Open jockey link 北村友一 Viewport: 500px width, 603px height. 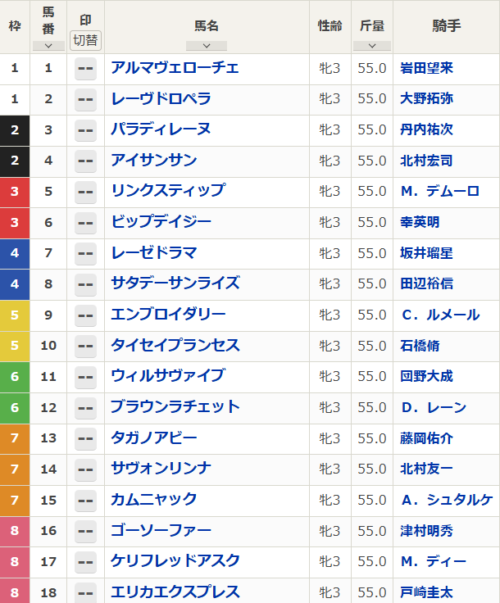pyautogui.click(x=427, y=469)
